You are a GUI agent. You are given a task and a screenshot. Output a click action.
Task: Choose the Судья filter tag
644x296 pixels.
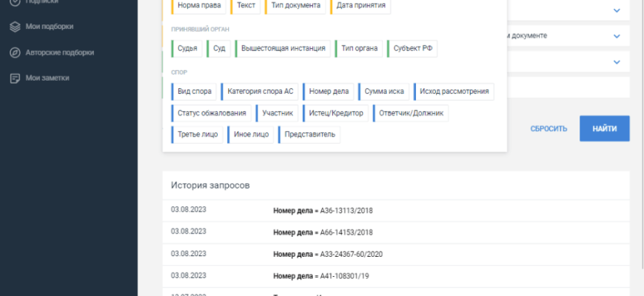[x=187, y=49]
